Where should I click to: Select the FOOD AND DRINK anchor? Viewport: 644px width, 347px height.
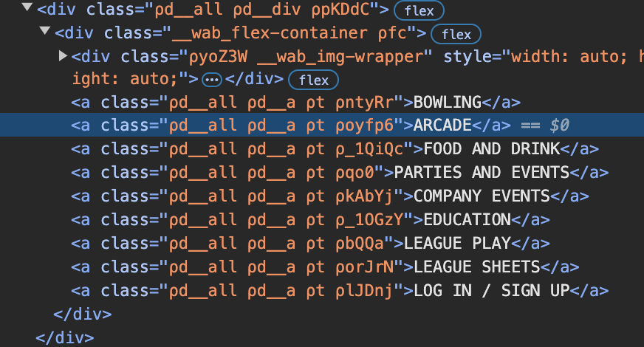492,148
